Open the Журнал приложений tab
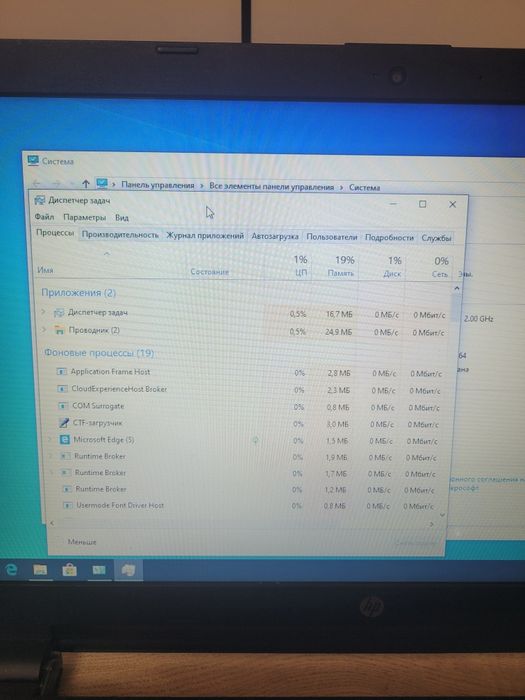The height and width of the screenshot is (700, 525). tap(205, 236)
